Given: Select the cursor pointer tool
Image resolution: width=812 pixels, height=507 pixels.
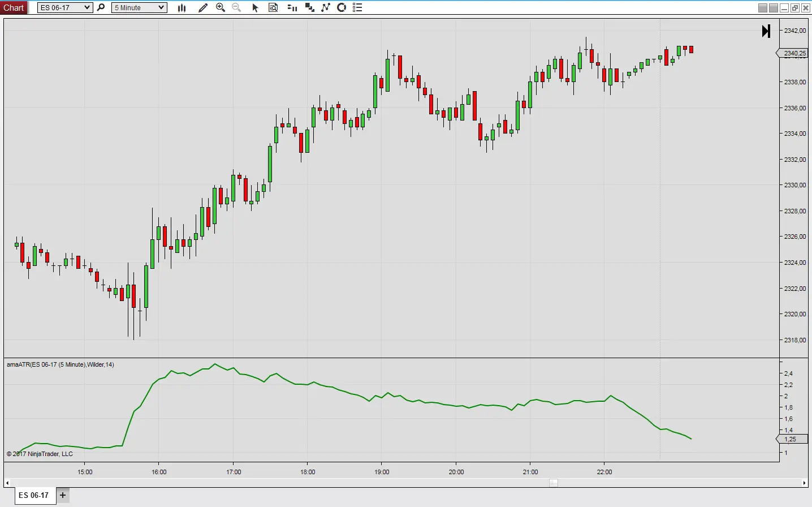Looking at the screenshot, I should click(x=255, y=7).
